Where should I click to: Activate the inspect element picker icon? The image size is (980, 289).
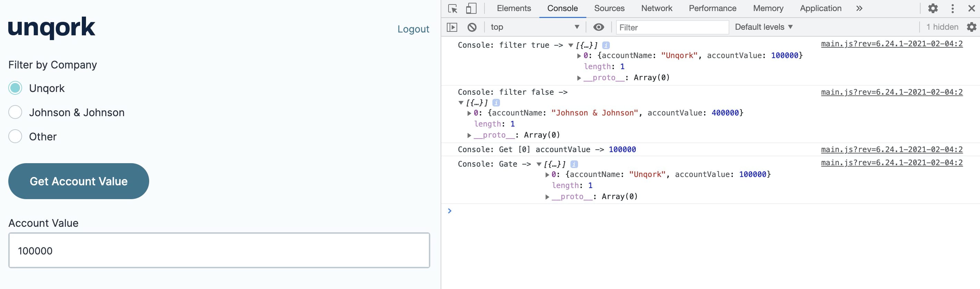tap(453, 8)
